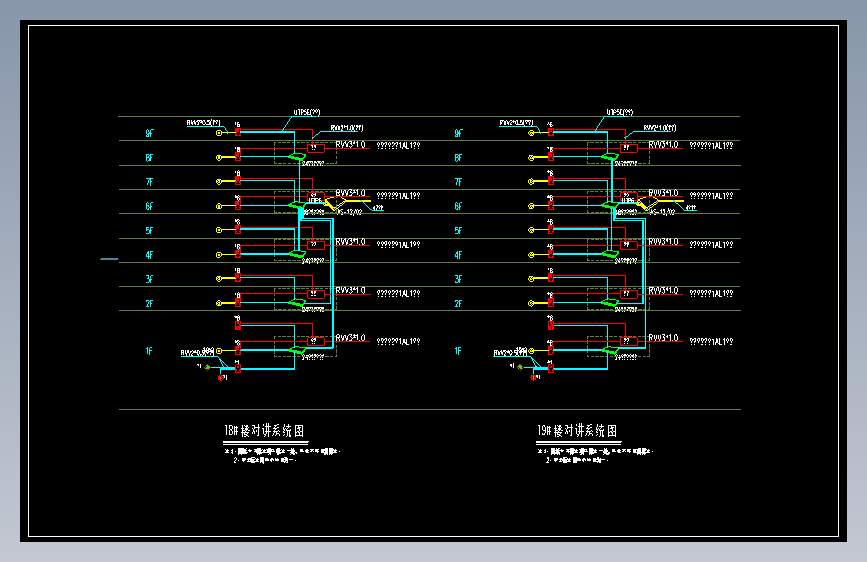Click the 3F floor label in 19# diagram
This screenshot has width=867, height=562.
(x=458, y=279)
